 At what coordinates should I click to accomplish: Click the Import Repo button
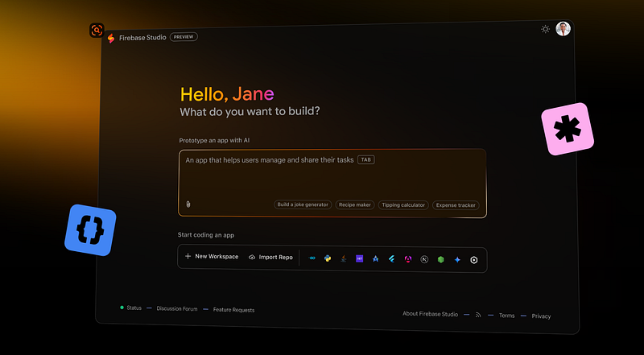tap(270, 258)
